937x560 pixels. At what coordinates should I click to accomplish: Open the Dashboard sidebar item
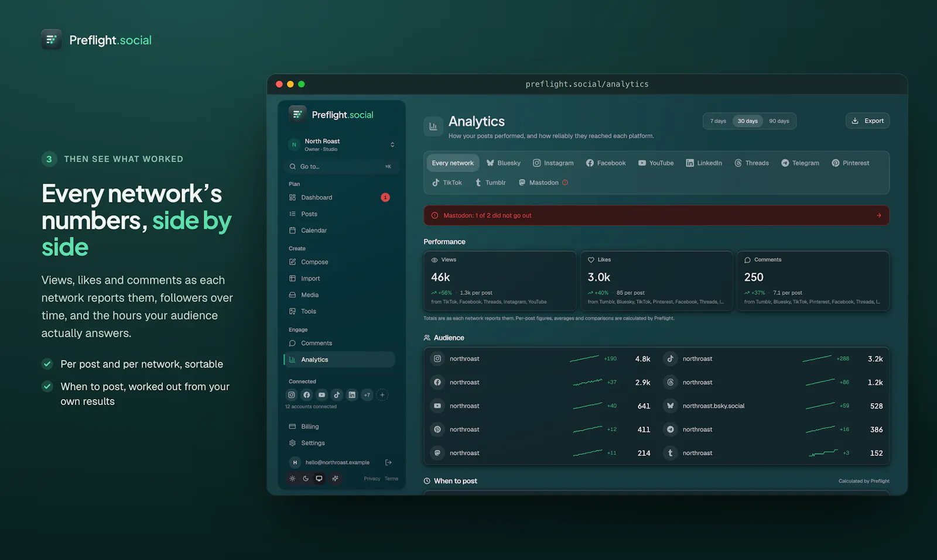339,197
